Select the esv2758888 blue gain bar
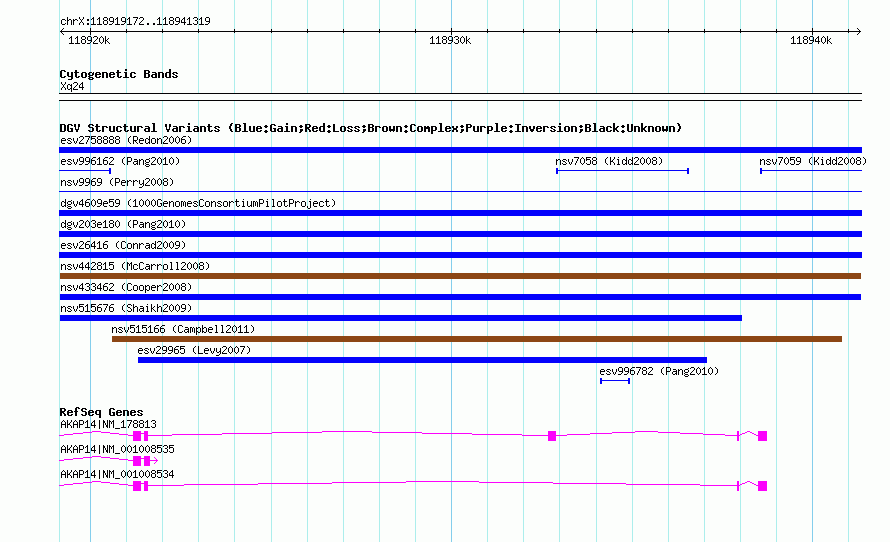This screenshot has height=542, width=890. click(460, 150)
